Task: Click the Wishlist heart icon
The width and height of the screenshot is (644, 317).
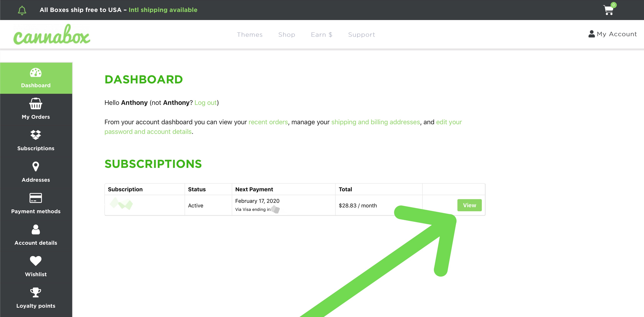Action: [x=36, y=261]
